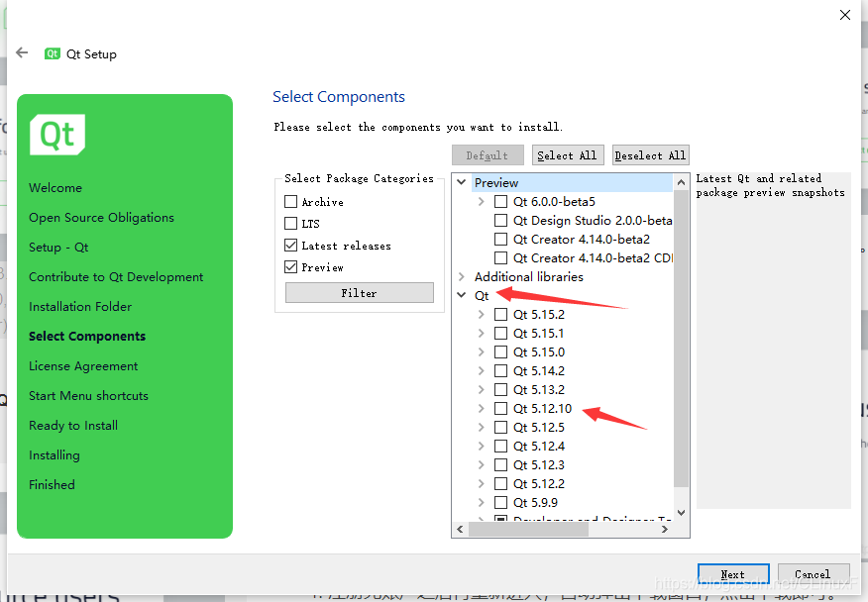Uncheck the Preview category checkbox
The image size is (868, 602).
[x=290, y=267]
